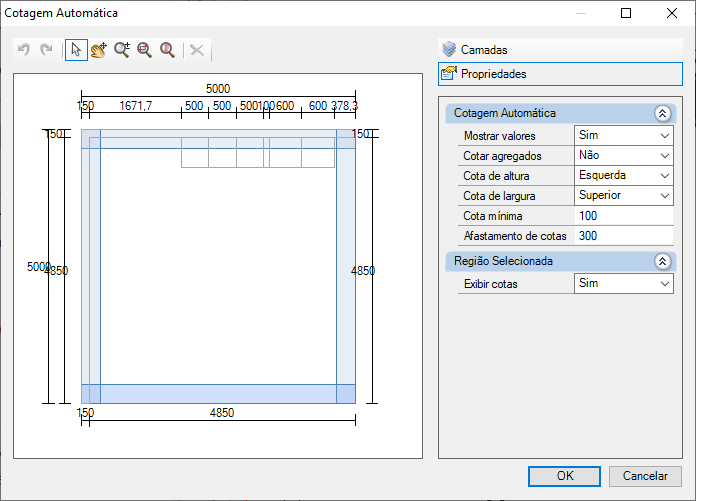Collapse the Cotagem Automática section

[x=662, y=113]
